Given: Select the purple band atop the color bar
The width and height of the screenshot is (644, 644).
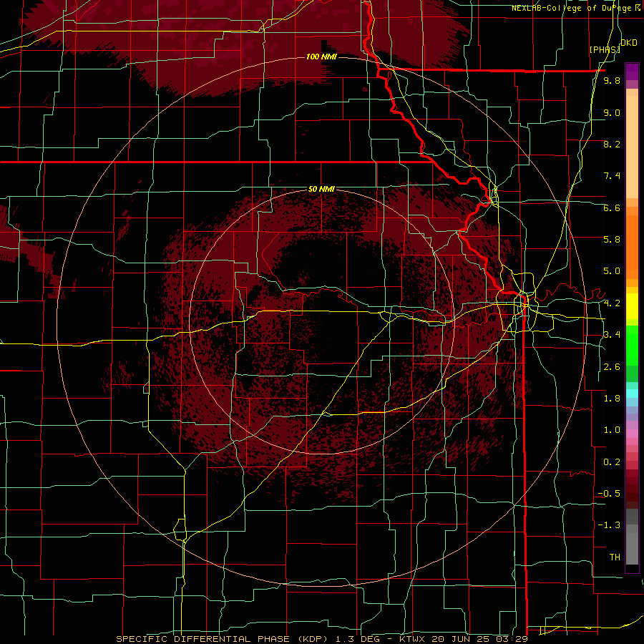Looking at the screenshot, I should click(632, 72).
